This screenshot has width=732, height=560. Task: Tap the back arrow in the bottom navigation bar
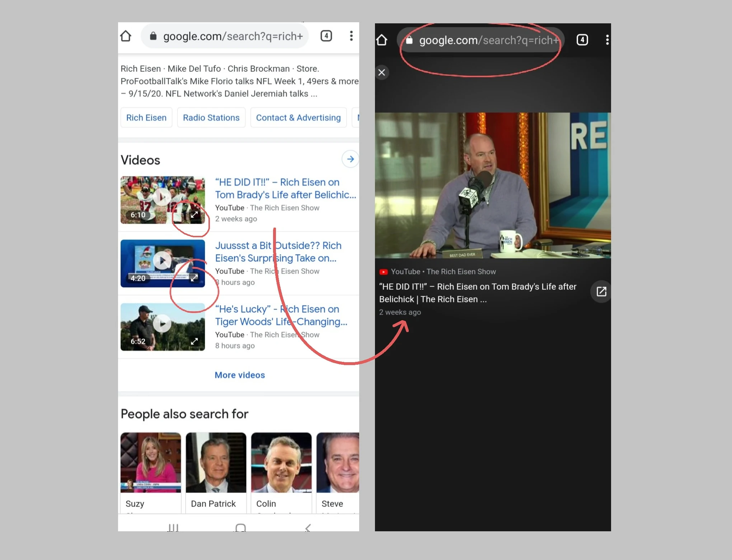tap(308, 527)
